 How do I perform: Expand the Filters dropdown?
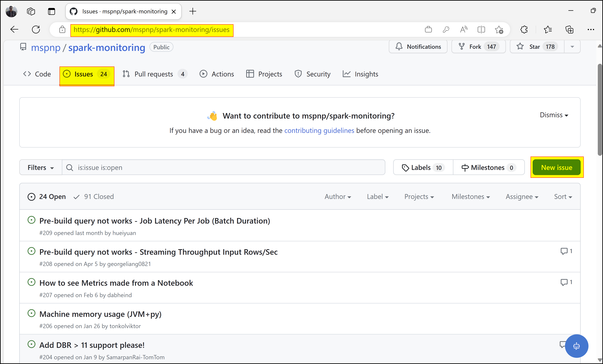click(41, 167)
